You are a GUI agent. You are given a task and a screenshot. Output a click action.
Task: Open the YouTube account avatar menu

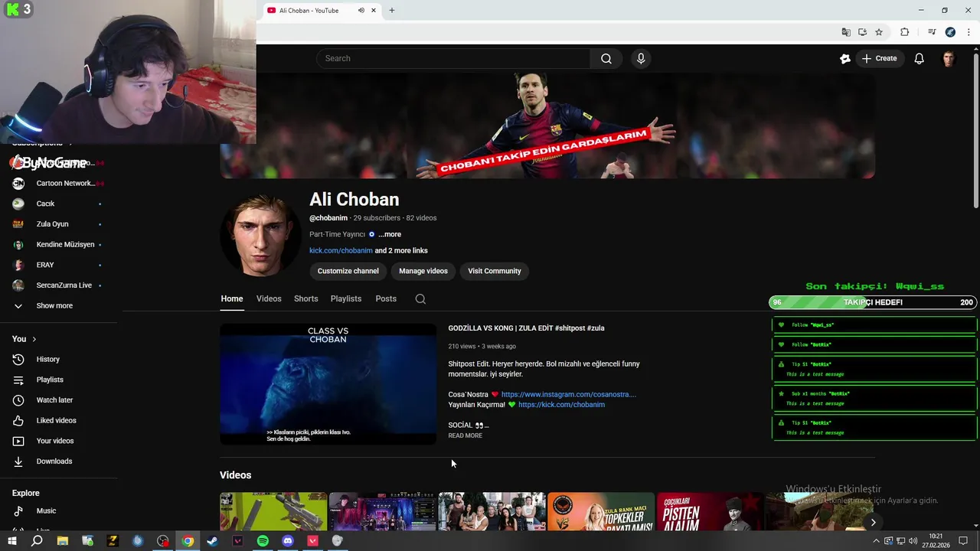(949, 59)
